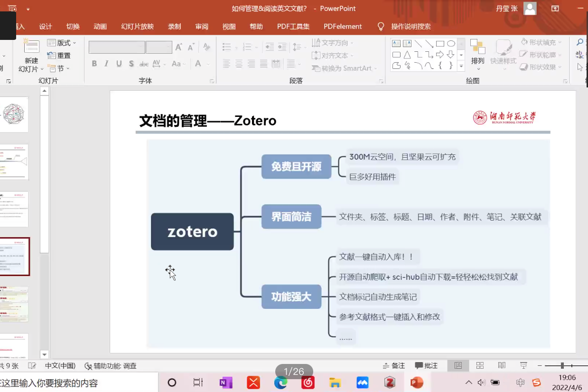This screenshot has height=392, width=588.
Task: Switch to Slide Sorter view icon
Action: (480, 365)
